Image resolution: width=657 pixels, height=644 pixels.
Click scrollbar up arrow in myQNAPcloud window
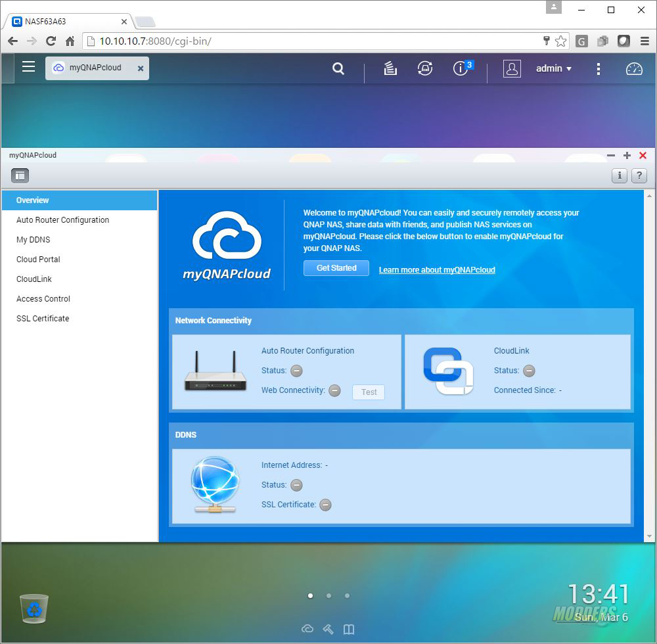[650, 196]
